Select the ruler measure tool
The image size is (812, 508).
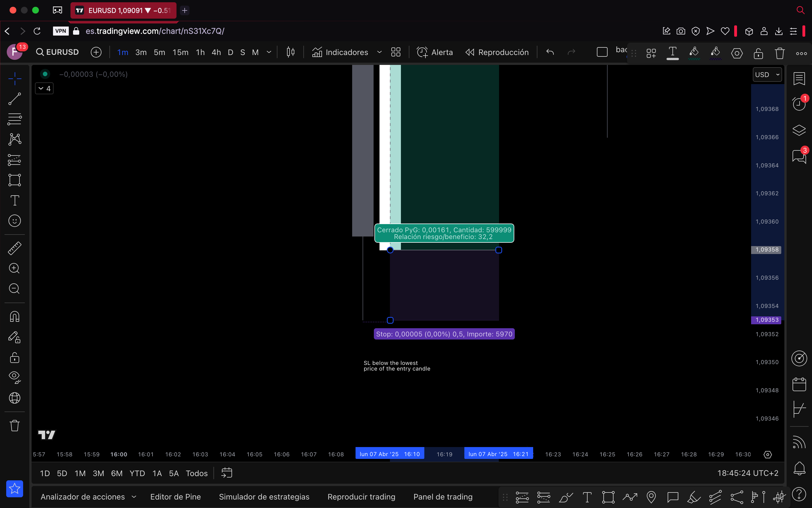(x=14, y=248)
